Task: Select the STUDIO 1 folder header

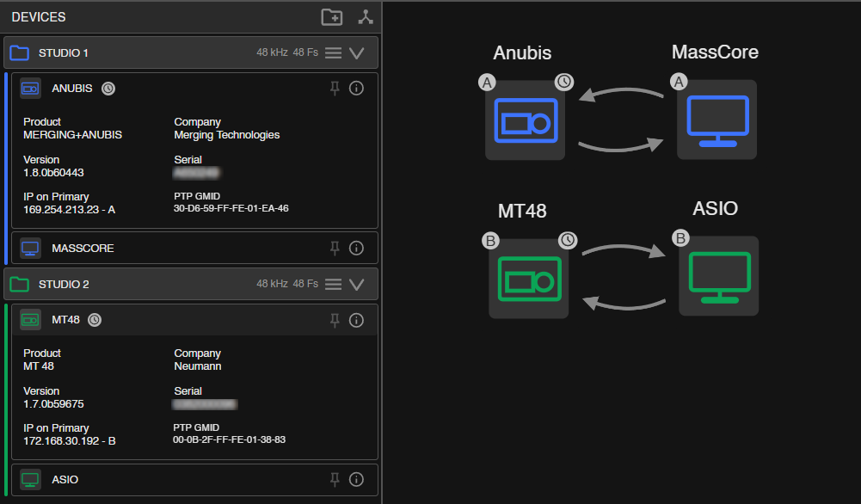Action: [191, 52]
